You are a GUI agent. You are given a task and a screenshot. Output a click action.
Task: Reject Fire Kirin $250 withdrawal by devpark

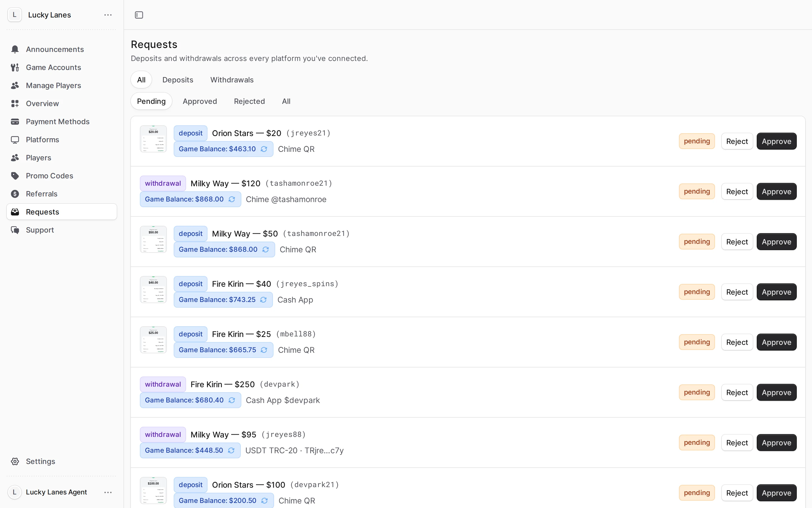(737, 392)
